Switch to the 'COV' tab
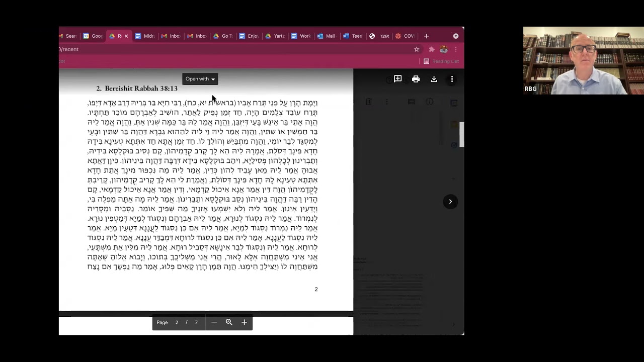Viewport: 644px width, 362px height. click(x=406, y=36)
